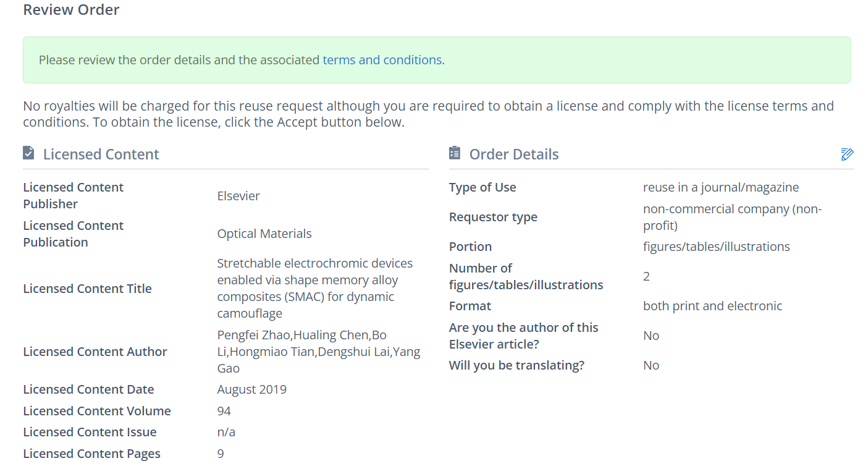Click the Will you be translating label
The height and width of the screenshot is (466, 868).
[x=516, y=365]
